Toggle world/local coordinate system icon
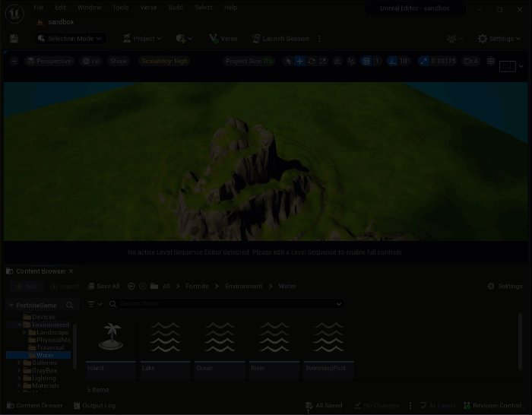Image resolution: width=532 pixels, height=415 pixels. [x=337, y=61]
